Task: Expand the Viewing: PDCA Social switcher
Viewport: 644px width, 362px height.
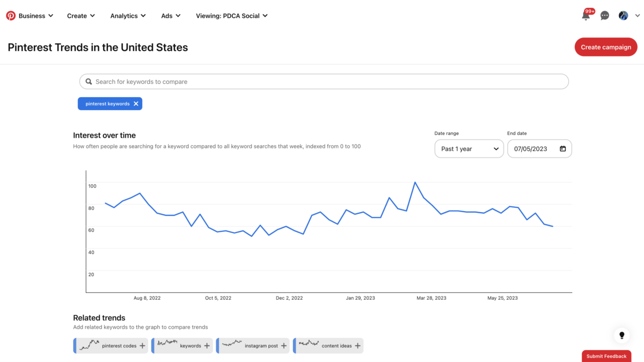Action: [x=231, y=16]
